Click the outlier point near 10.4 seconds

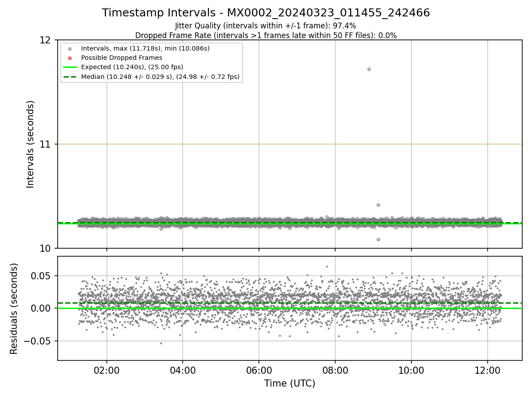pyautogui.click(x=378, y=205)
